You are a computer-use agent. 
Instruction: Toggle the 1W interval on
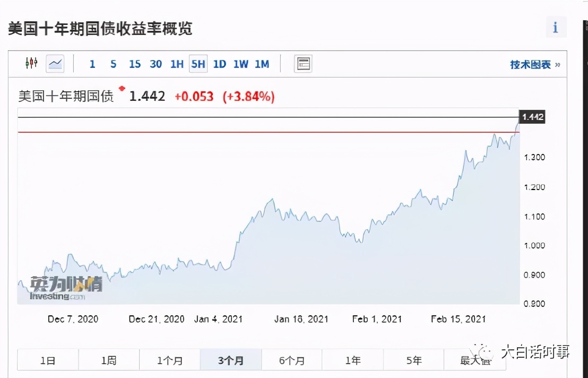pyautogui.click(x=240, y=63)
